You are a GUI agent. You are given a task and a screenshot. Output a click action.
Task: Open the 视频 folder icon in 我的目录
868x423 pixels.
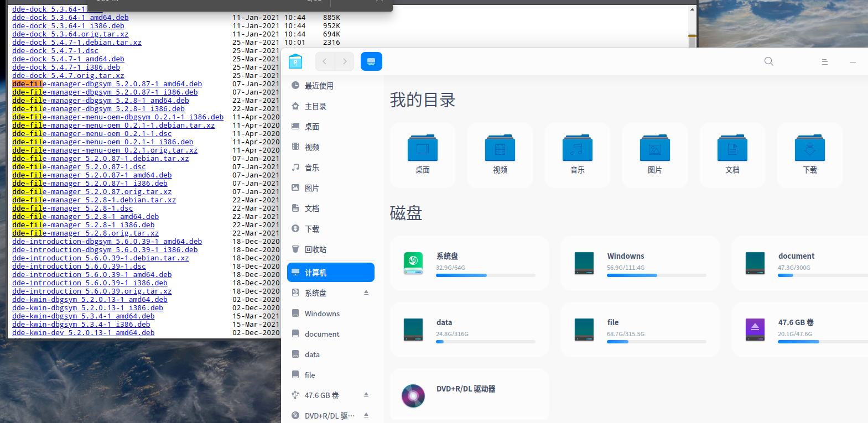pyautogui.click(x=500, y=148)
